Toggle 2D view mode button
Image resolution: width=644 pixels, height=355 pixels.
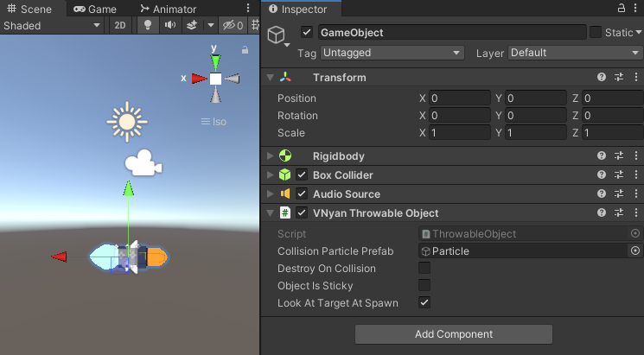[120, 26]
